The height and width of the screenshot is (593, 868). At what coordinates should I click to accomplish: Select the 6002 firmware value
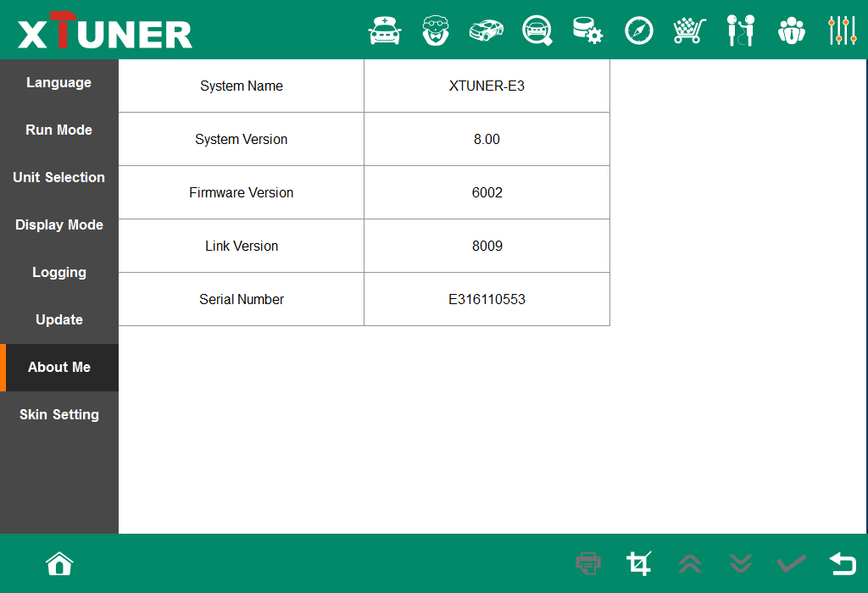(x=487, y=192)
